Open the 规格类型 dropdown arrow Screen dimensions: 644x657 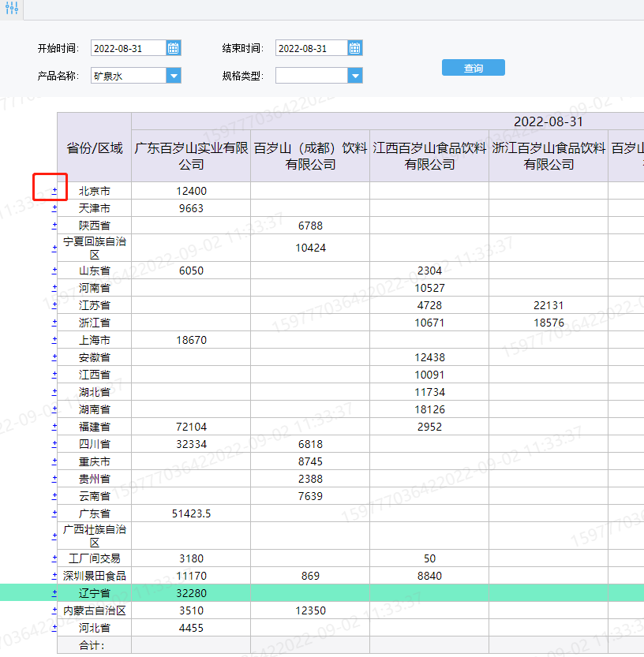pyautogui.click(x=355, y=76)
